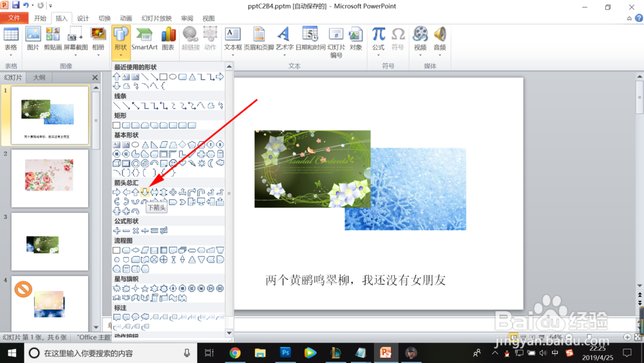Open Google Chrome from the taskbar
The image size is (644, 363).
tap(235, 353)
